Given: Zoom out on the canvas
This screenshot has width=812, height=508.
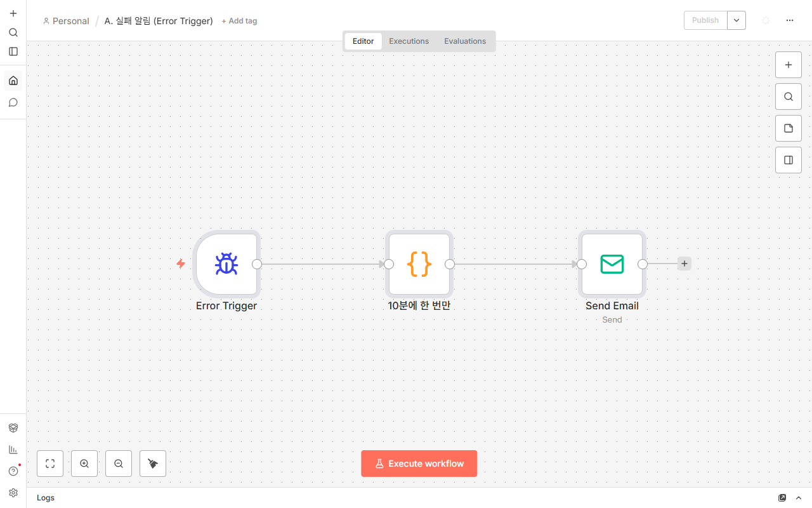Looking at the screenshot, I should click(x=119, y=464).
